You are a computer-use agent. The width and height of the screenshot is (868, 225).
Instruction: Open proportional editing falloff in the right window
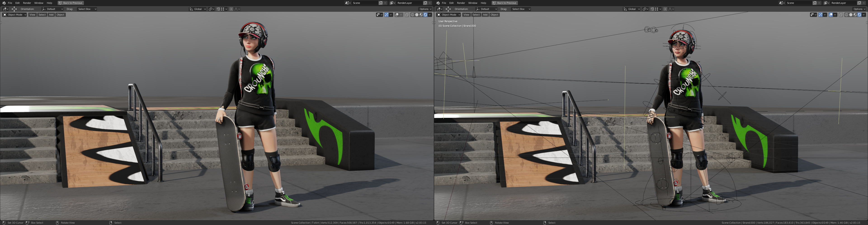point(671,9)
